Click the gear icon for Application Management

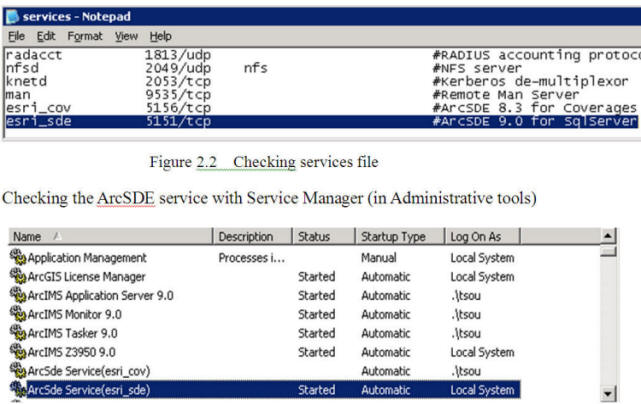pyautogui.click(x=18, y=257)
